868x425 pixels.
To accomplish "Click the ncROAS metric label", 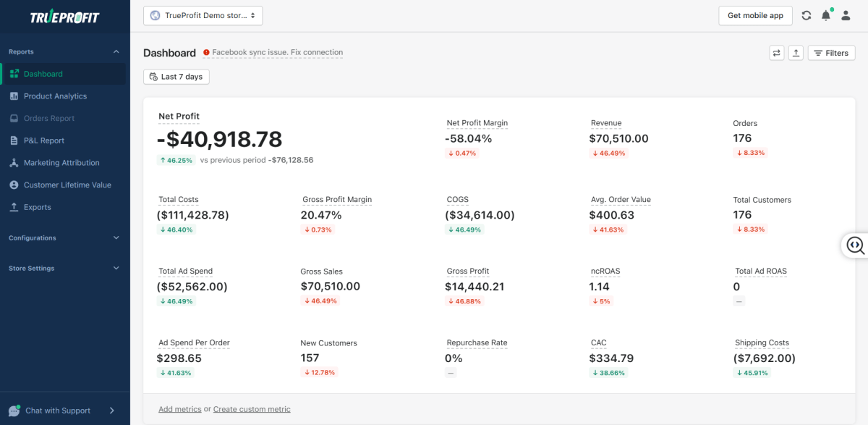I will pos(605,272).
